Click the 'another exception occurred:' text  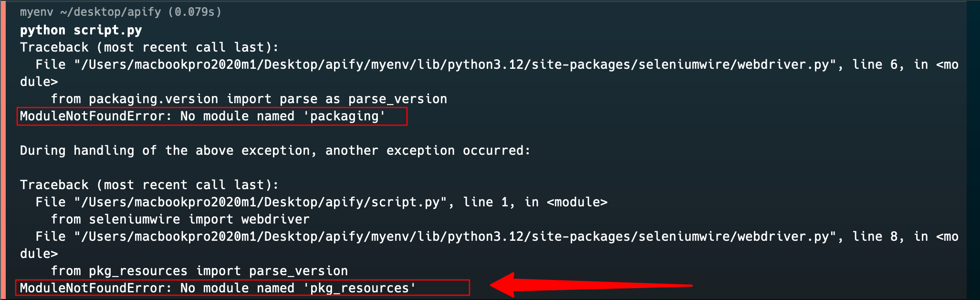[427, 150]
